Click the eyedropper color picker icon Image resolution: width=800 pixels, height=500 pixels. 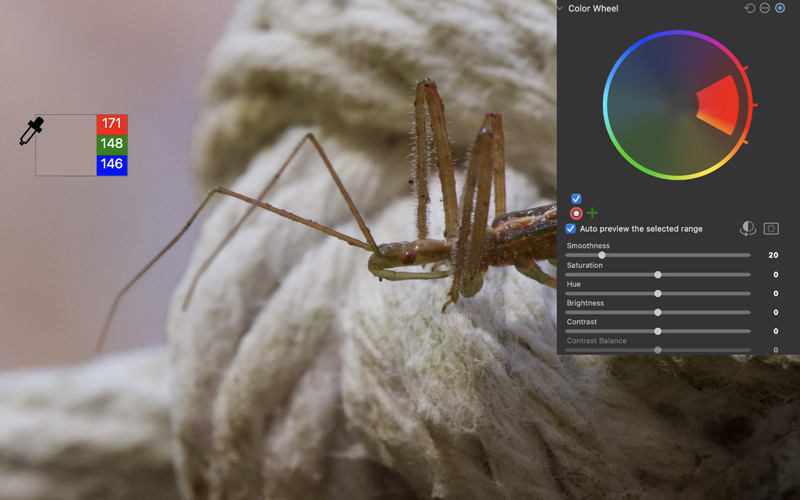point(31,131)
